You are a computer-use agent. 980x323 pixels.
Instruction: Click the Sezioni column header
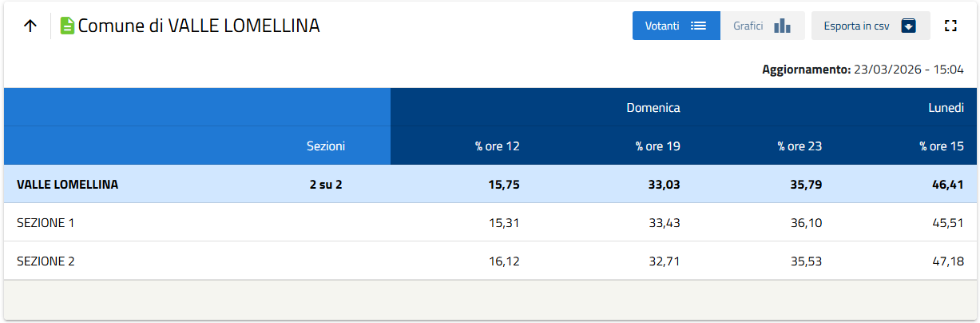[326, 146]
